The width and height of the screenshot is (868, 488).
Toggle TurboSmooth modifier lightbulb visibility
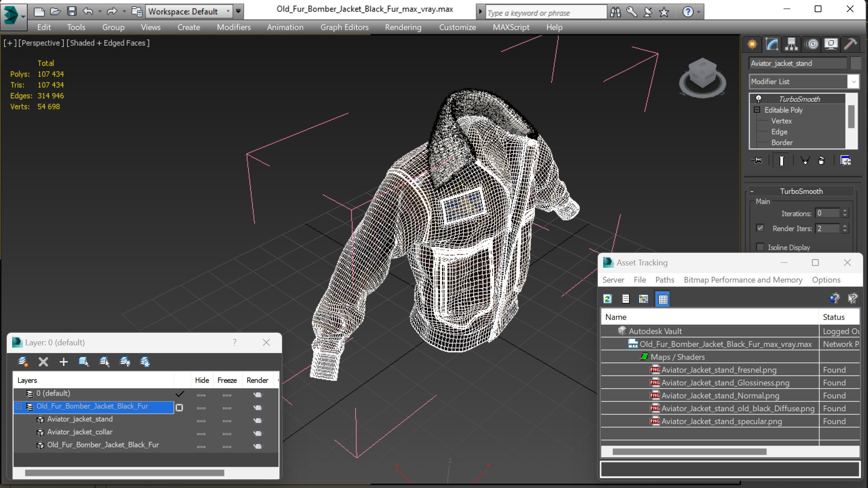pos(759,99)
